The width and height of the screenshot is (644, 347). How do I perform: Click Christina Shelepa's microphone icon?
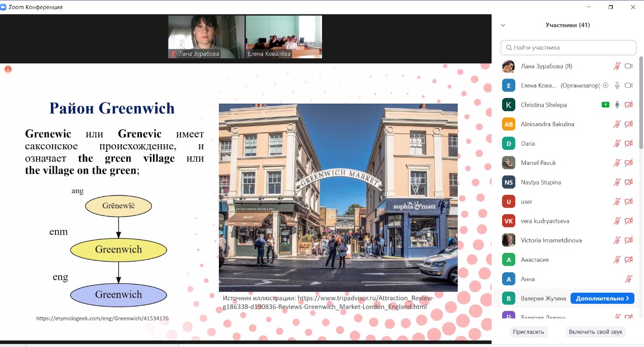[x=617, y=105]
